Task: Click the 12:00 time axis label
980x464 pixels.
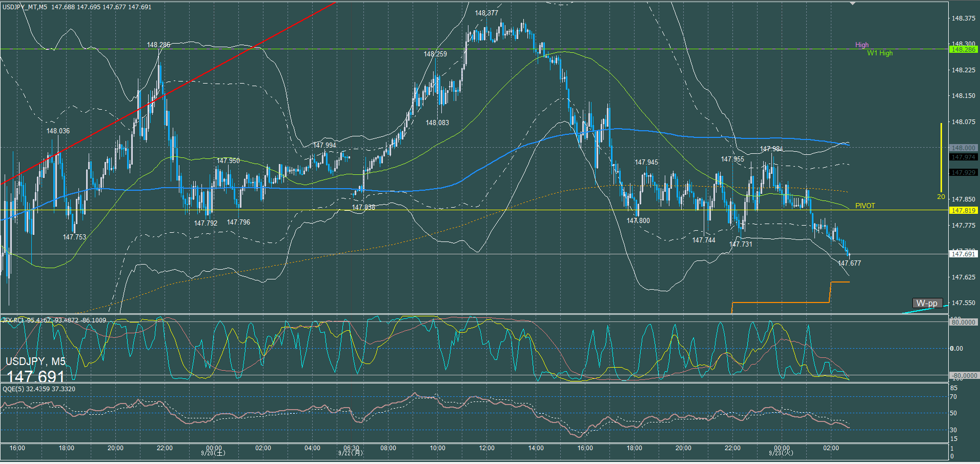Action: tap(486, 448)
